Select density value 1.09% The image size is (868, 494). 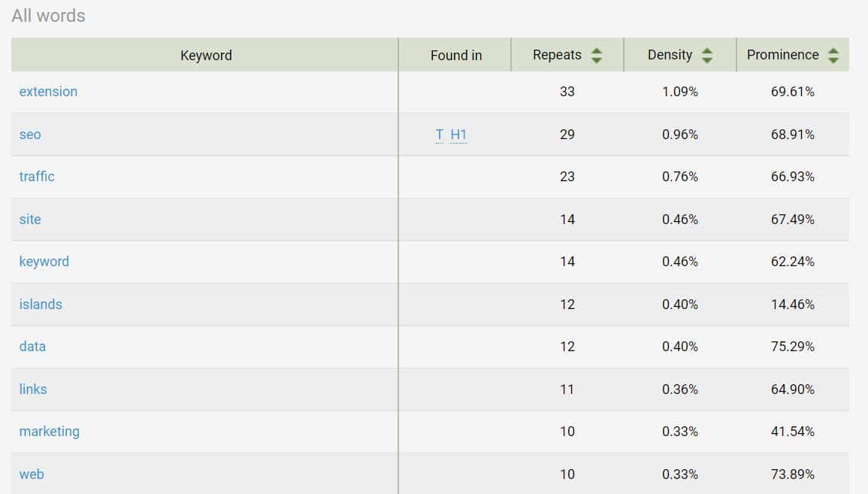coord(680,92)
